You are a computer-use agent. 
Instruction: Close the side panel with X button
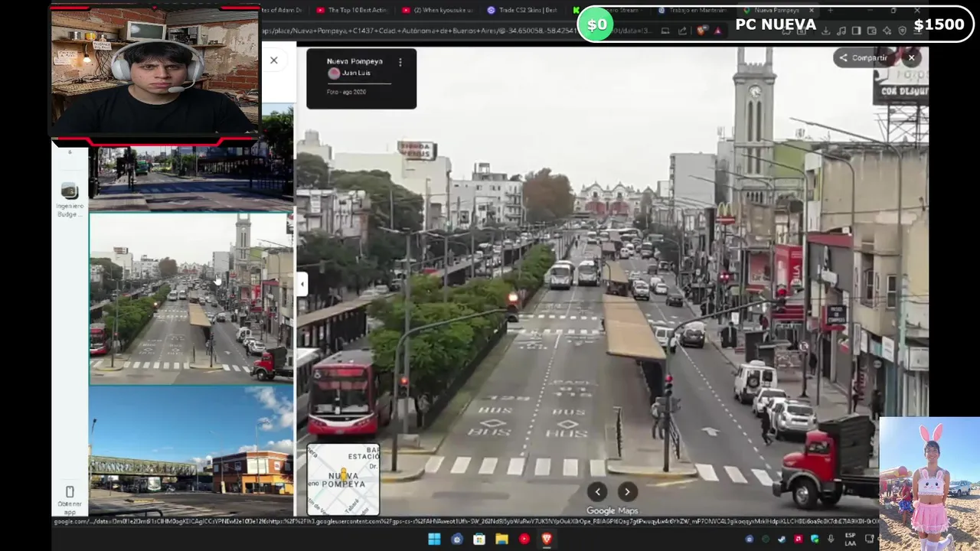273,60
